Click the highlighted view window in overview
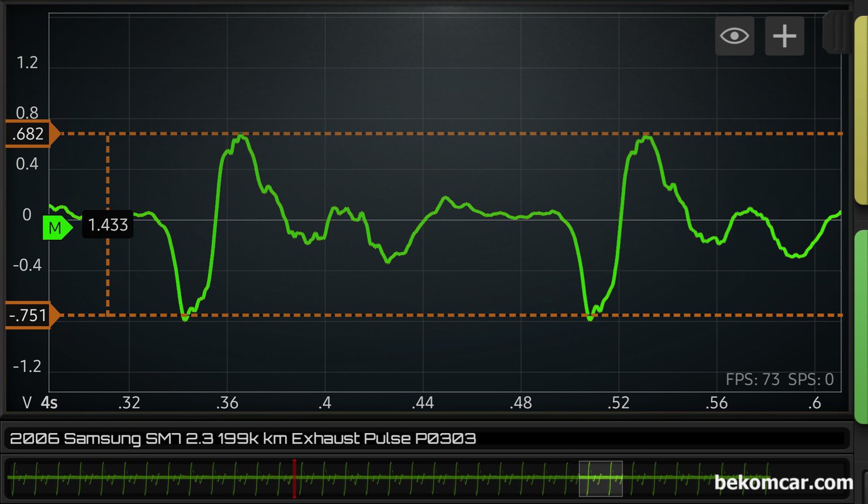 601,478
